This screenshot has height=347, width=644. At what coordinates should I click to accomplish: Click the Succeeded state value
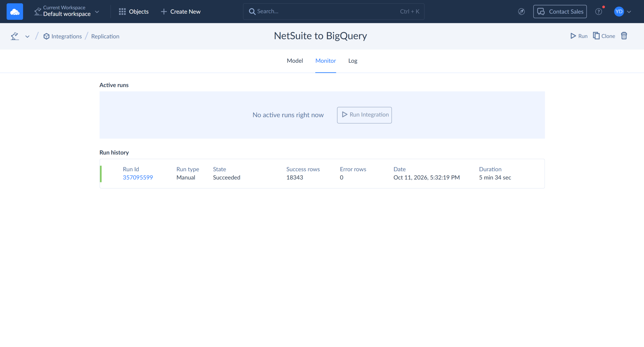click(x=227, y=178)
